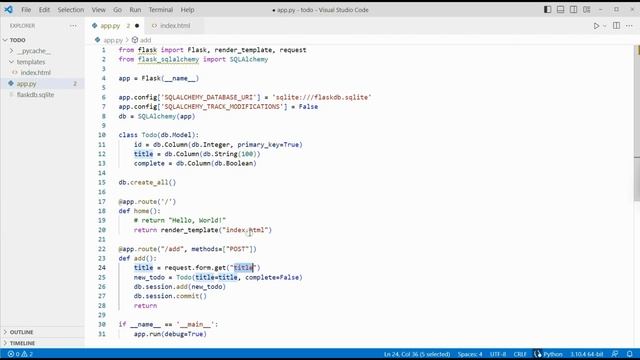Click the 3.10.4 64-bit interpreter entry
Screen dimensions: 640x360
pos(587,354)
